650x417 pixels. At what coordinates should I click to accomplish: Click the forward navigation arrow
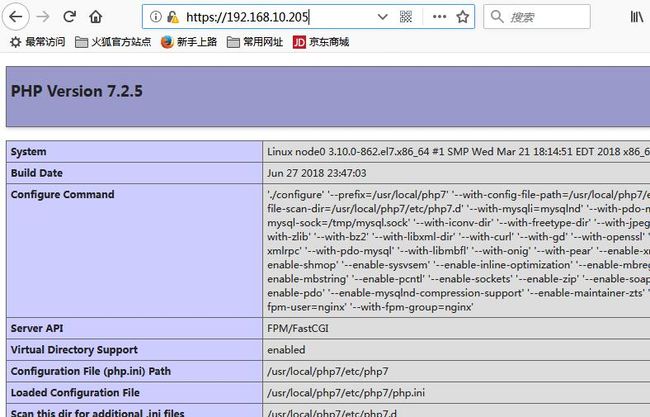point(43,17)
